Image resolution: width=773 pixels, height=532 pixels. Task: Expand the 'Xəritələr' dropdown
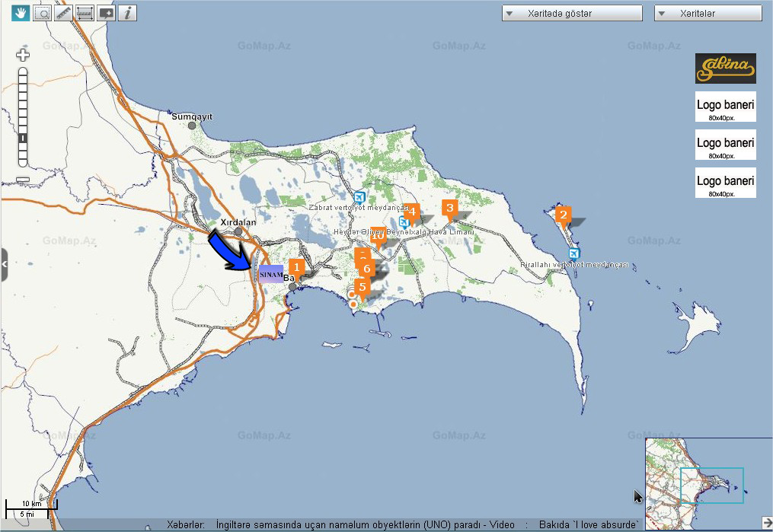[x=708, y=14]
